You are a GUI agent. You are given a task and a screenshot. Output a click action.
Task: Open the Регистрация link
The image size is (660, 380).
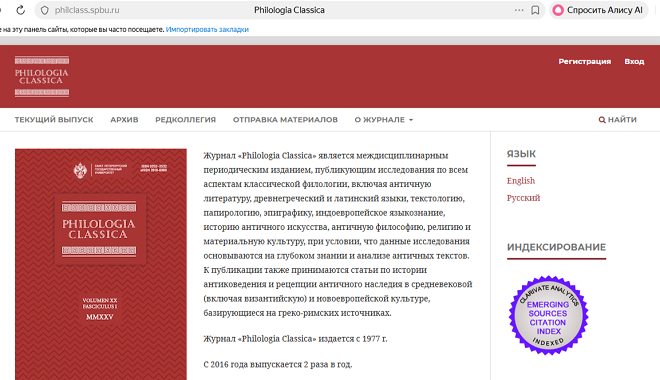click(584, 61)
